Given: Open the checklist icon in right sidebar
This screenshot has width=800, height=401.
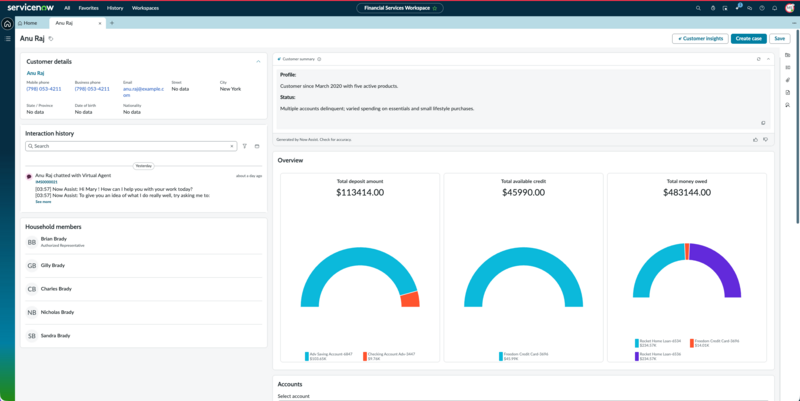Looking at the screenshot, I should click(x=788, y=67).
